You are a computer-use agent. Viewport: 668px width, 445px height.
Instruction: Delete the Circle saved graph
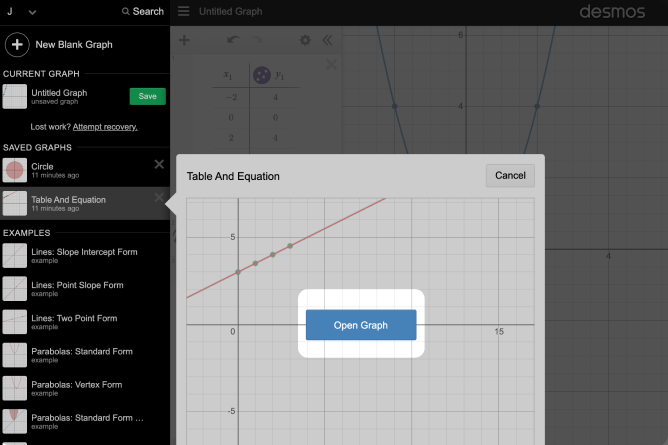159,165
